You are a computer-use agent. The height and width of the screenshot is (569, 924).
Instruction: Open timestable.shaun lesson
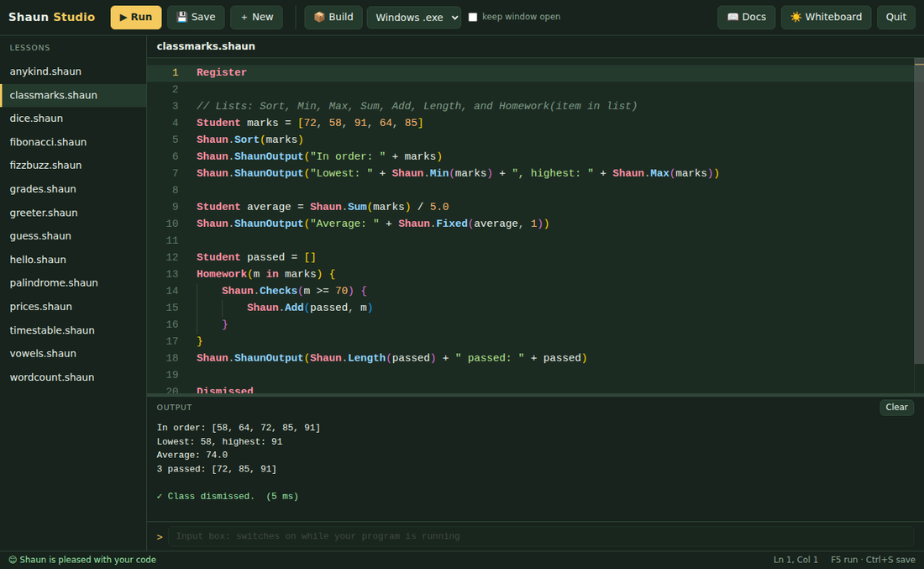[x=73, y=330]
